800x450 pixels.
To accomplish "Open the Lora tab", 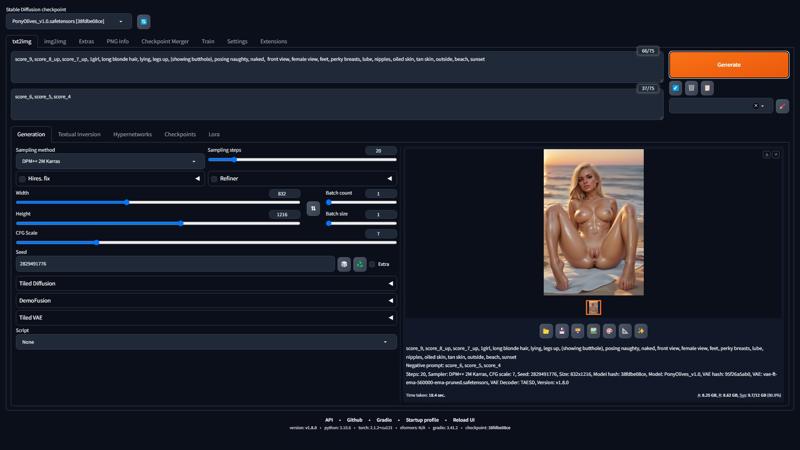I will click(214, 134).
